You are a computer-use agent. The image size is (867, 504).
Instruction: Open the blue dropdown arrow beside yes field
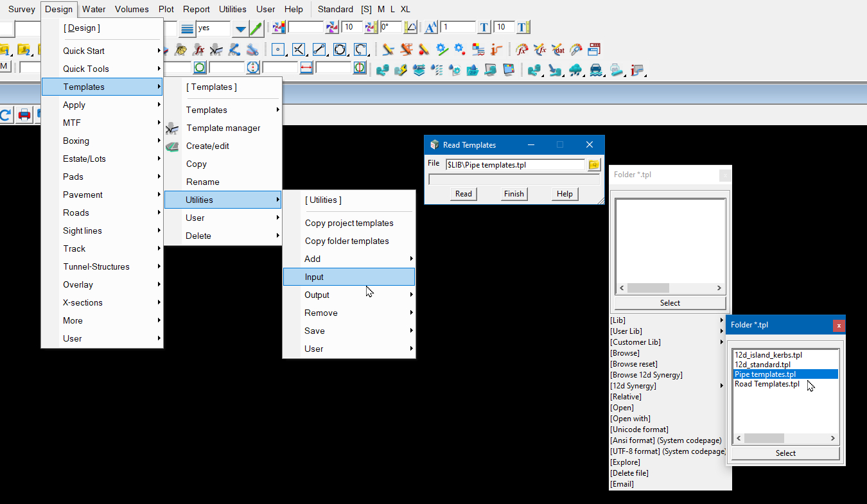[x=240, y=28]
